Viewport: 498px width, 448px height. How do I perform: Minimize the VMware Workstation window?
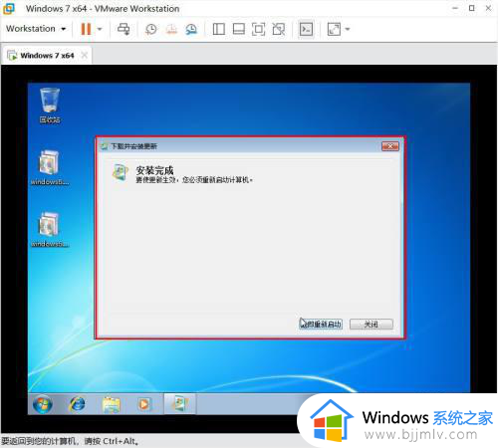point(455,8)
